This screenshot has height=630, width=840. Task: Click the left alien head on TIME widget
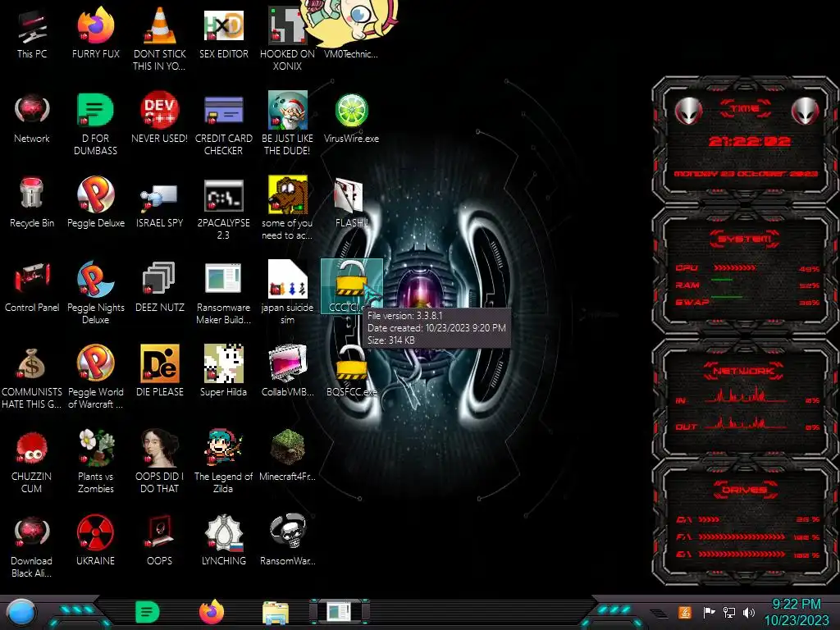coord(688,111)
